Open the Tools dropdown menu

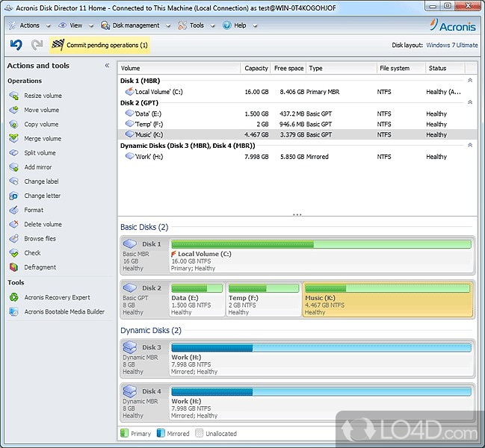(196, 25)
